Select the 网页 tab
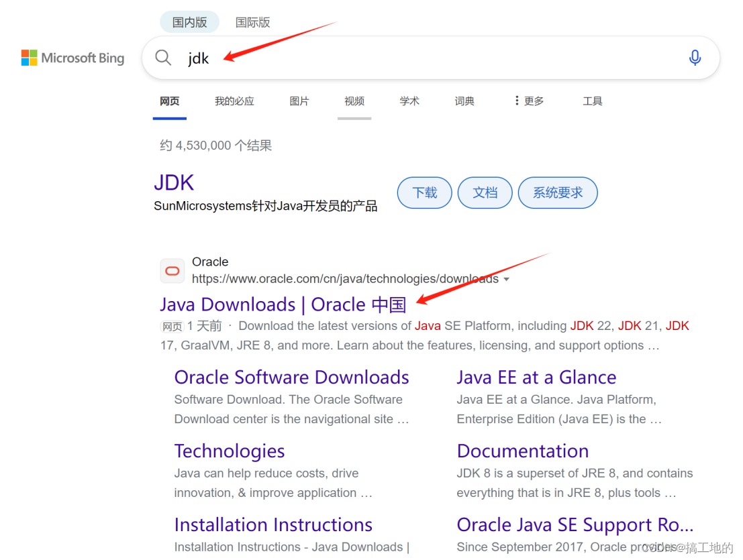The image size is (743, 560). tap(170, 101)
